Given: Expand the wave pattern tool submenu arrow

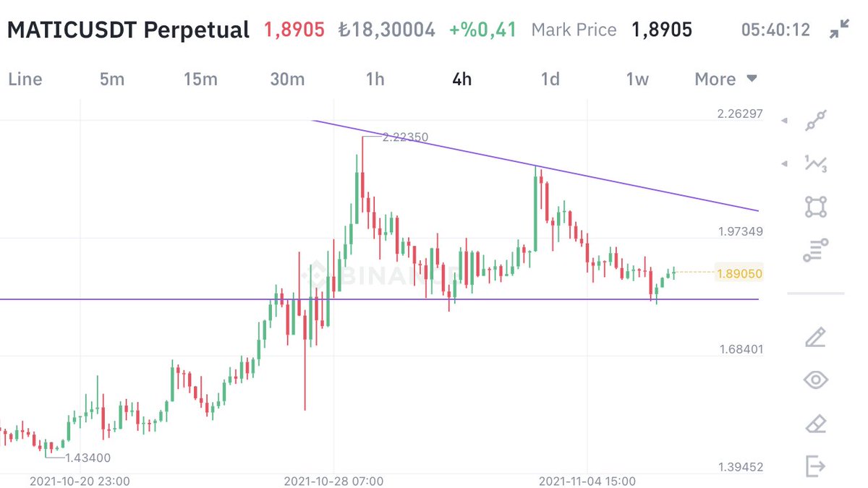Looking at the screenshot, I should [786, 165].
